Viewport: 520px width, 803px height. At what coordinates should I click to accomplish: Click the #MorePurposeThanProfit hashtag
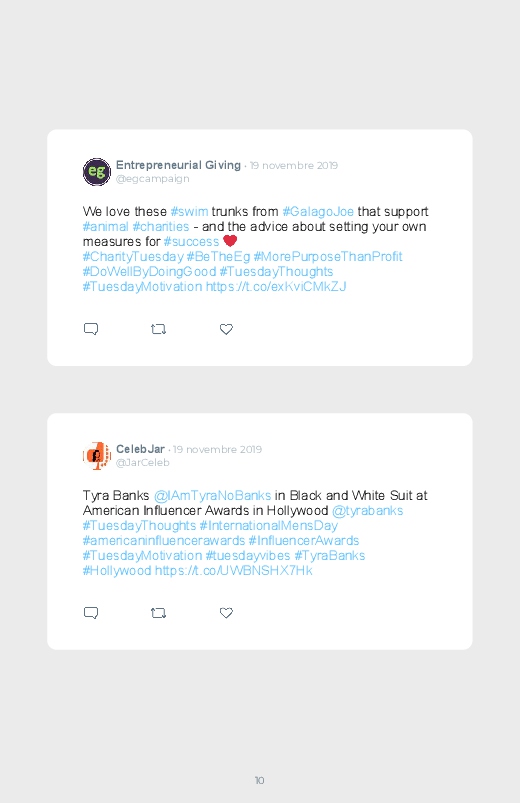click(x=328, y=256)
